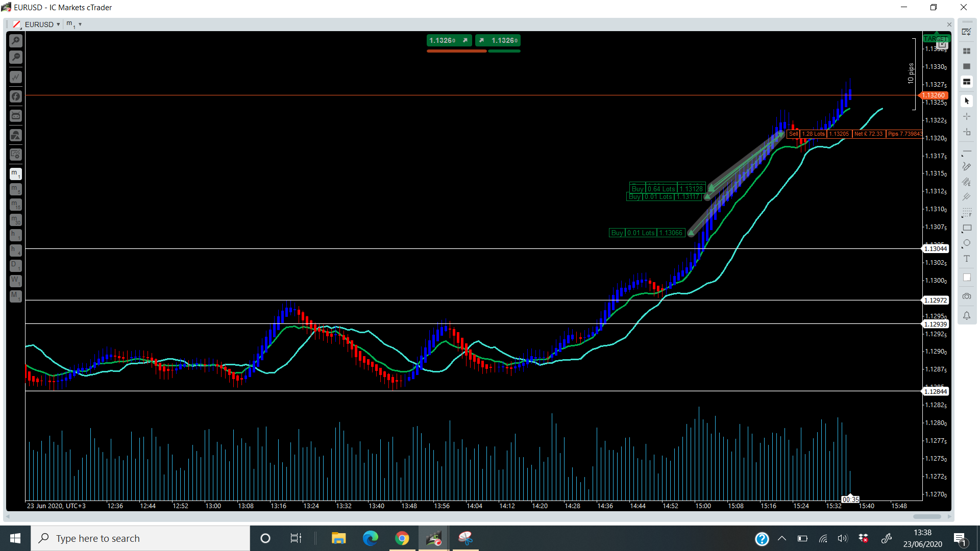Select the Buy 0.01 Lots 1.13117 label
The width and height of the screenshot is (980, 551).
(x=664, y=197)
